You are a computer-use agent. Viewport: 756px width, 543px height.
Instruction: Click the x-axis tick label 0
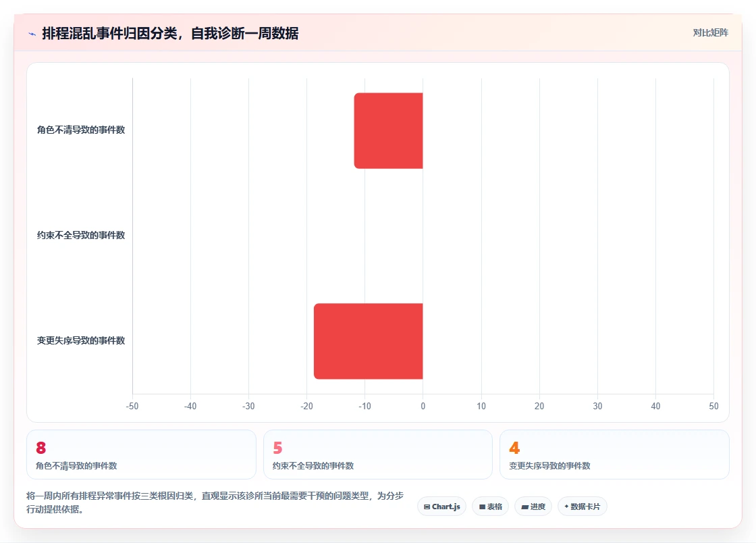coord(423,406)
